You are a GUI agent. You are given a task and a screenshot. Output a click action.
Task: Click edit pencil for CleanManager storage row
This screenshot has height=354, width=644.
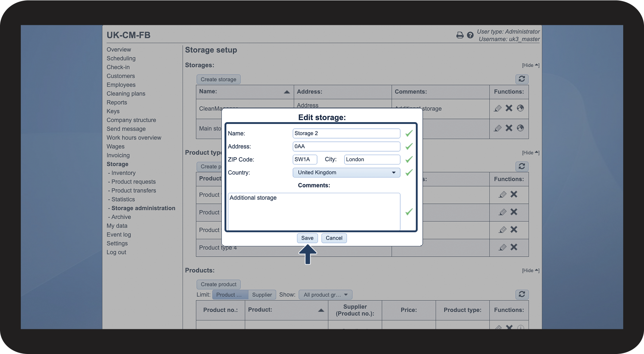click(497, 108)
